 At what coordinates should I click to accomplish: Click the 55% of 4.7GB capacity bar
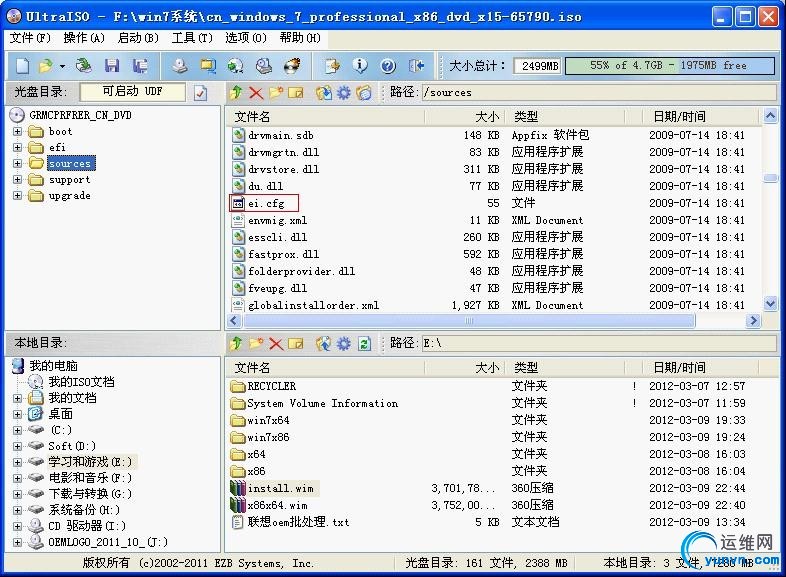670,66
